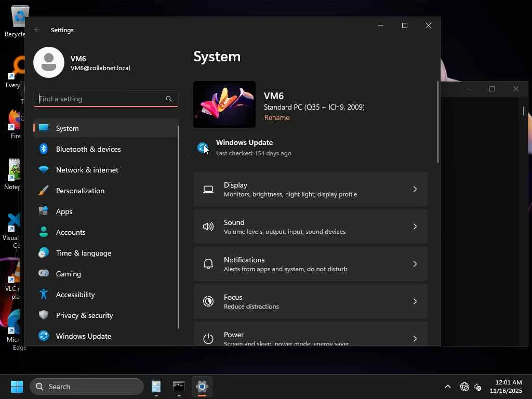Open Accounts settings category
Image resolution: width=532 pixels, height=399 pixels.
click(x=105, y=232)
